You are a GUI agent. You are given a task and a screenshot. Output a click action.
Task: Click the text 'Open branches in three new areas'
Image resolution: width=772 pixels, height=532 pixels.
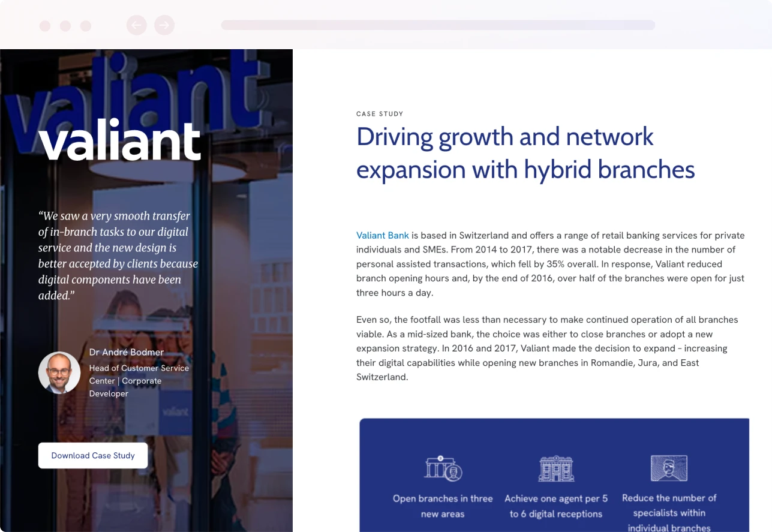(443, 506)
